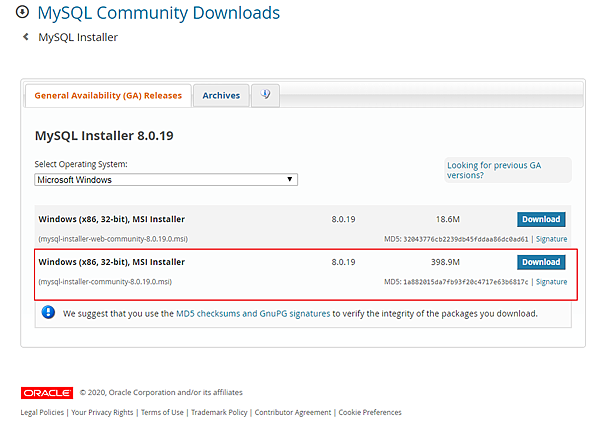The height and width of the screenshot is (432, 600).
Task: Select the MD5 hash of the 18.6M installer
Action: pyautogui.click(x=466, y=239)
